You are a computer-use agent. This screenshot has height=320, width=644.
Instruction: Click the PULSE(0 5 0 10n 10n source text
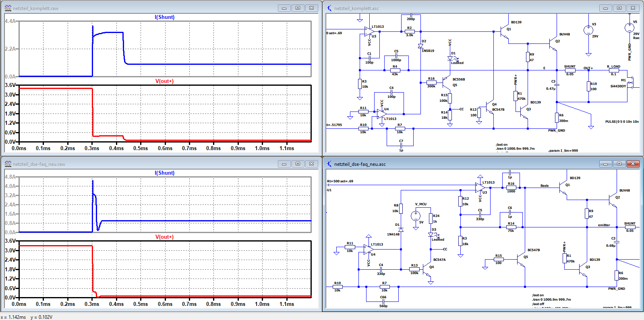(x=622, y=122)
